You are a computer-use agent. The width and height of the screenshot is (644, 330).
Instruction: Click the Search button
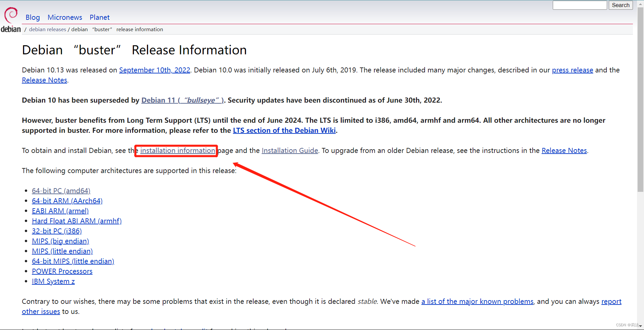pyautogui.click(x=621, y=5)
